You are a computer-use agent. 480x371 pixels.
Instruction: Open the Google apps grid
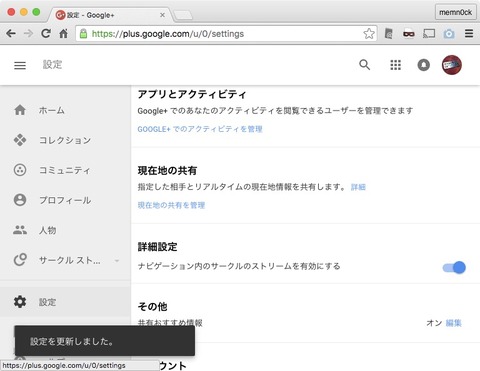pos(396,65)
